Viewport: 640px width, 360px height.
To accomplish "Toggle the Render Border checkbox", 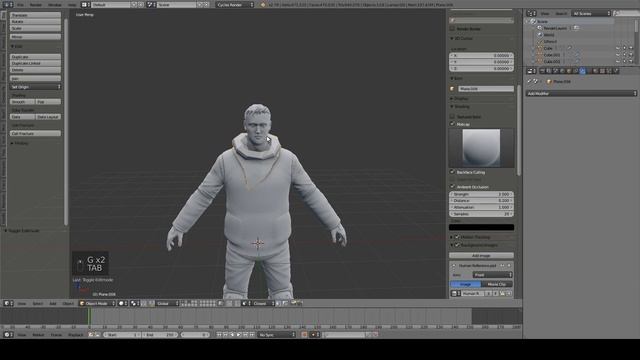I will pyautogui.click(x=452, y=29).
